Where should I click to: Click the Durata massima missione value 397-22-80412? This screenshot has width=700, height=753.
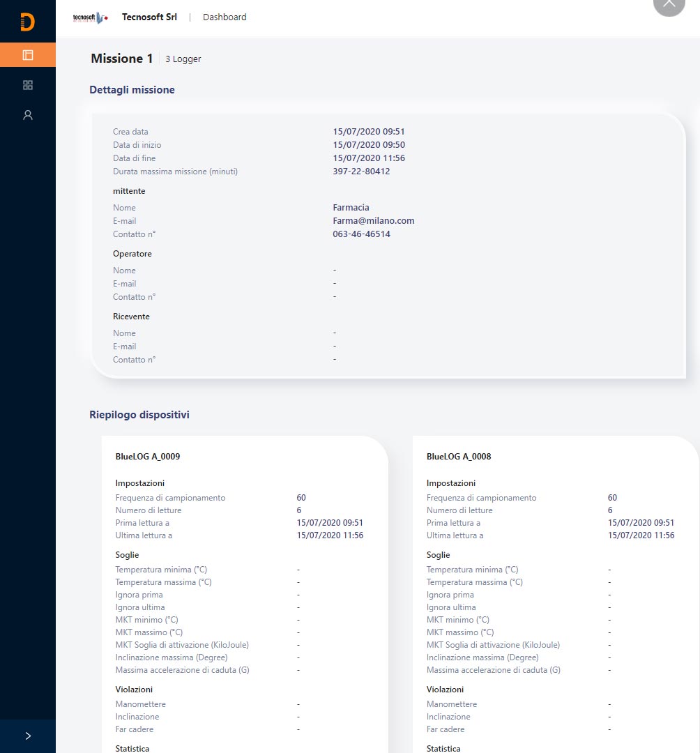(361, 172)
